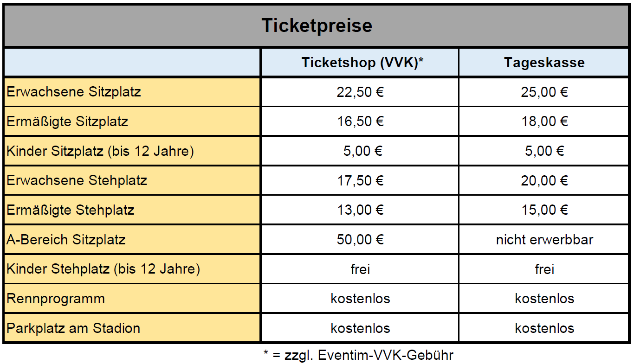Click the 15,00 € reduced standing price
Viewport: 634px width, 364px height.
tap(544, 210)
